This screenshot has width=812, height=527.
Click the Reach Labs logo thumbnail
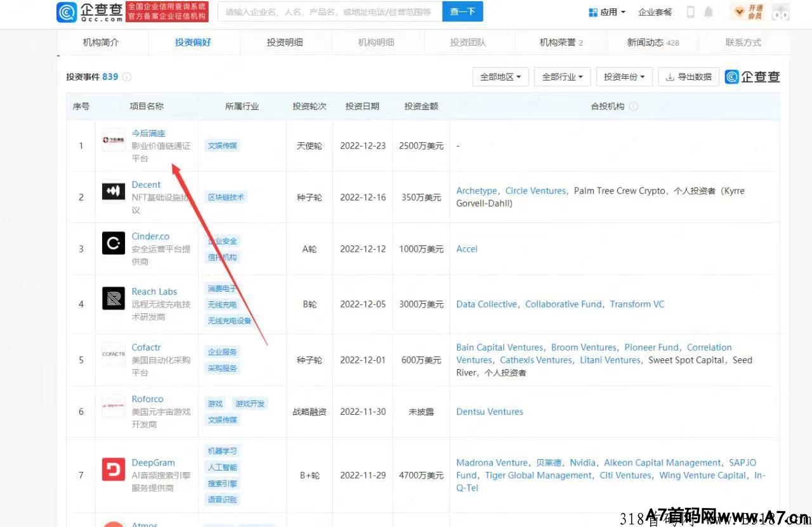click(x=114, y=298)
